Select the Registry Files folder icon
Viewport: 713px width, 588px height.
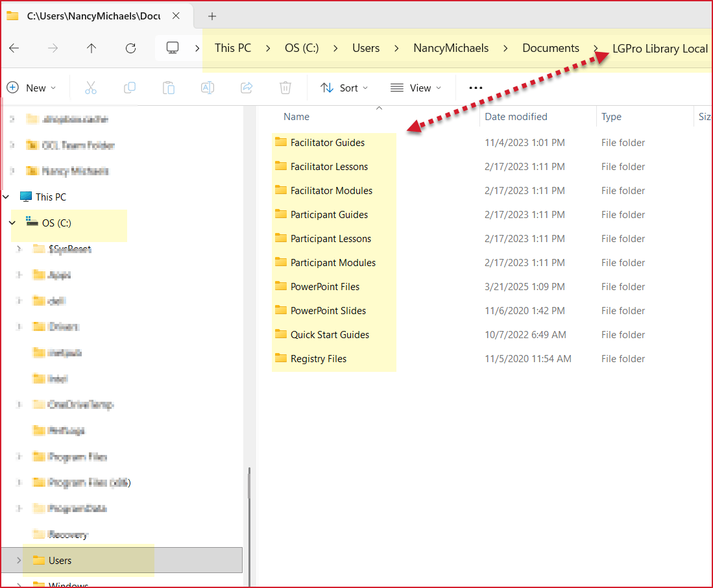(281, 359)
